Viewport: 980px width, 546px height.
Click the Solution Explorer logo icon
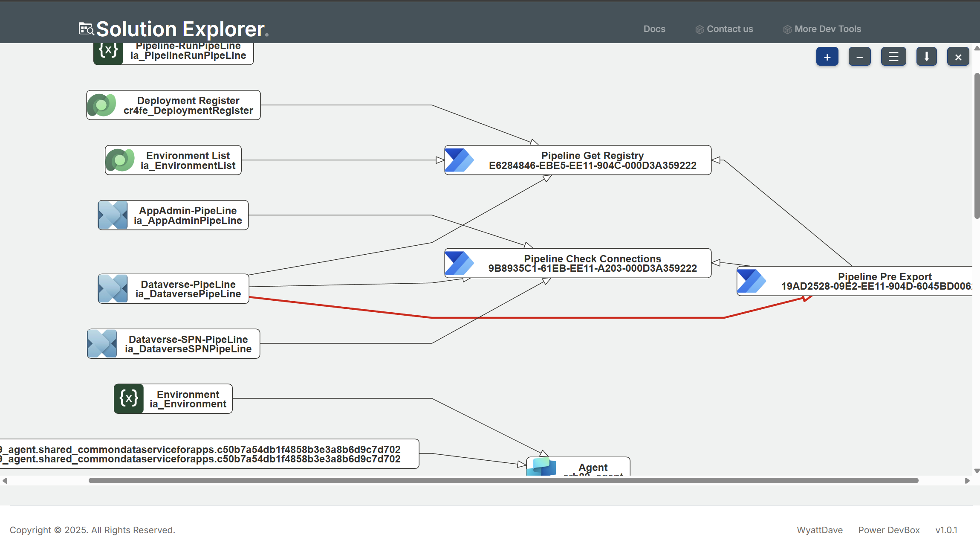[86, 29]
